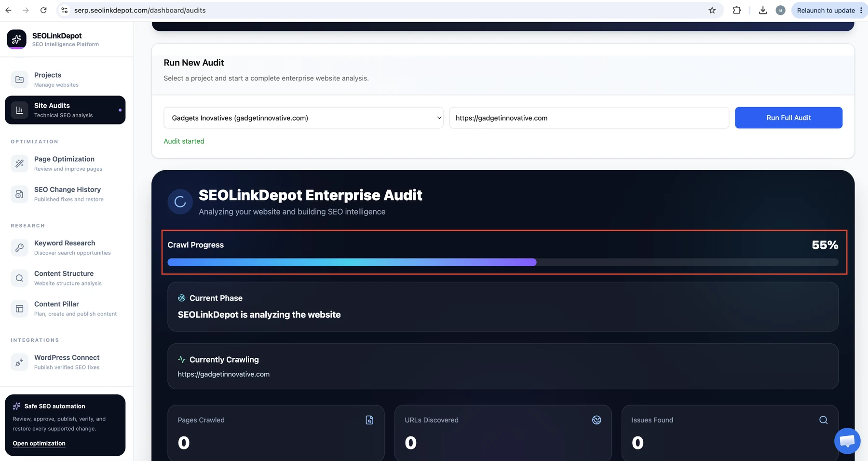This screenshot has width=868, height=461.
Task: Click the browser address bar URL
Action: coord(140,10)
